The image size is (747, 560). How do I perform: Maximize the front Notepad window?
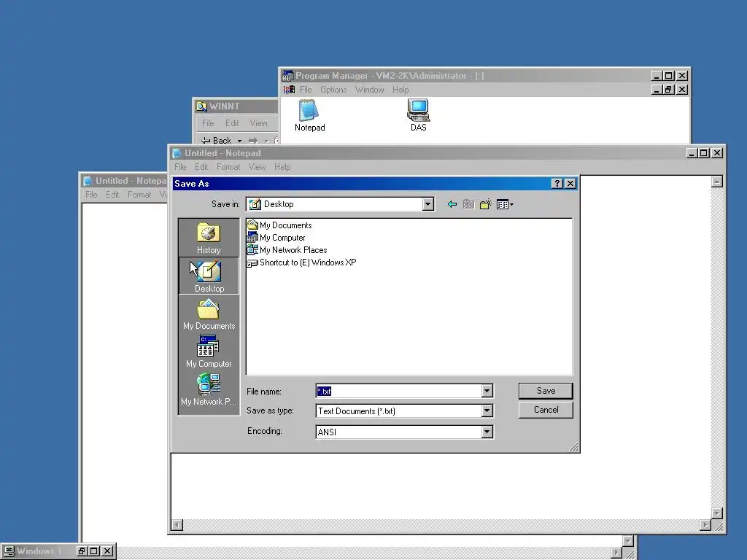click(704, 153)
